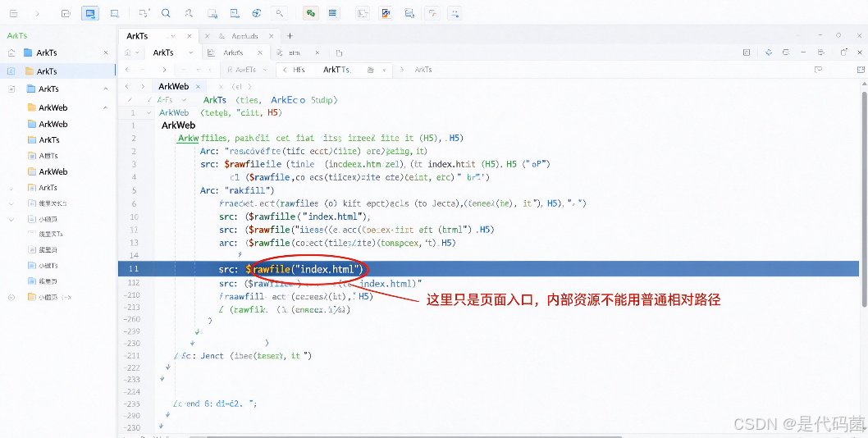Click the comment flag icon near editor top right
Image resolution: width=868 pixels, height=438 pixels.
(818, 70)
